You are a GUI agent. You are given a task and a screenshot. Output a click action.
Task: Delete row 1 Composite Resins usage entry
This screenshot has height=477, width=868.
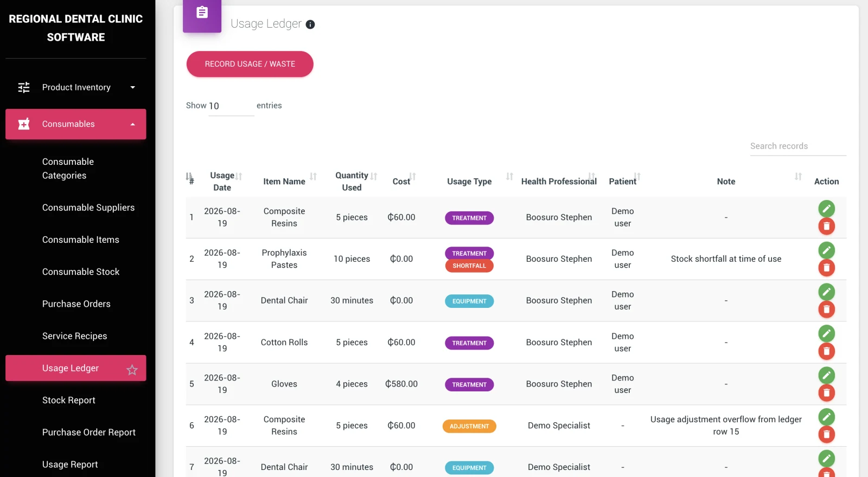826,226
